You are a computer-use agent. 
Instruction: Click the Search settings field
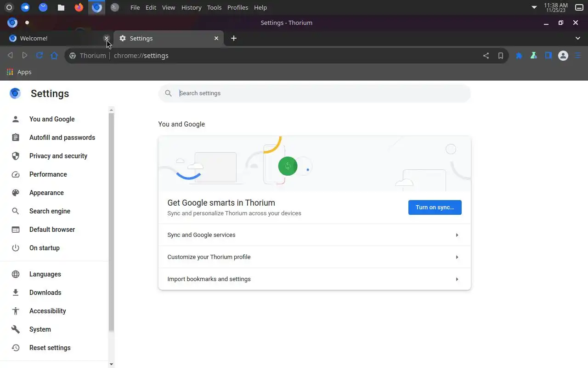[x=315, y=93]
